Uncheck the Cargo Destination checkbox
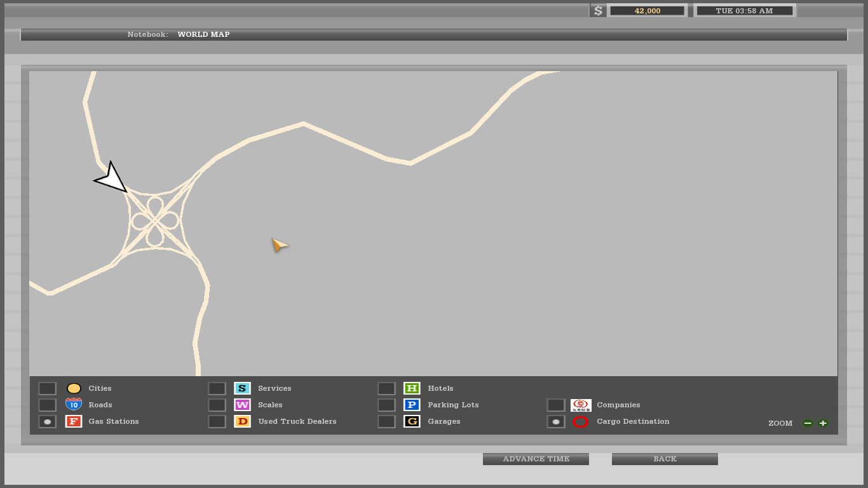 pyautogui.click(x=556, y=421)
